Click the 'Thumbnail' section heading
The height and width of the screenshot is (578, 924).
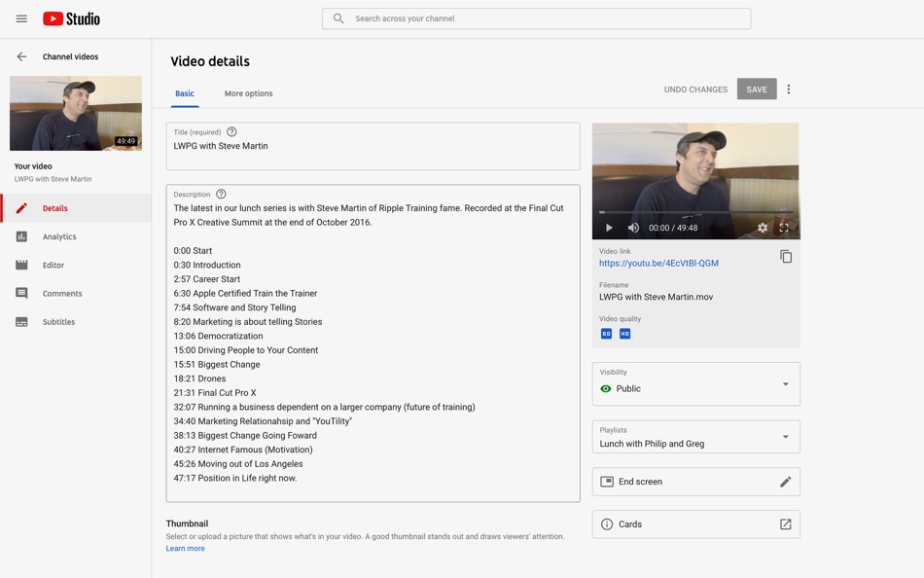point(187,524)
